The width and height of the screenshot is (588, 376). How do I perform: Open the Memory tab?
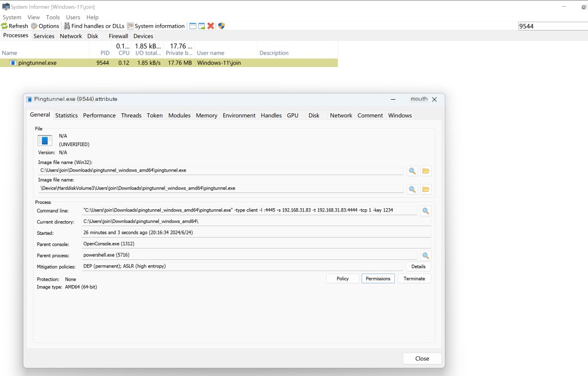[207, 116]
